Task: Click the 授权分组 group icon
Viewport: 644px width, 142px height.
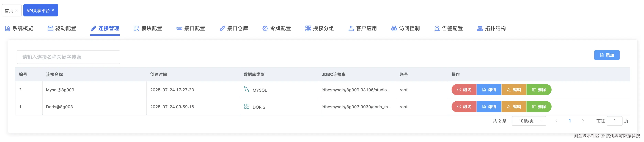Action: click(308, 28)
